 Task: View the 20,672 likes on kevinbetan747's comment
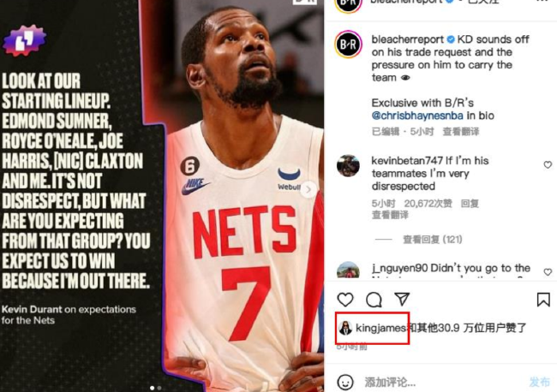(x=428, y=203)
